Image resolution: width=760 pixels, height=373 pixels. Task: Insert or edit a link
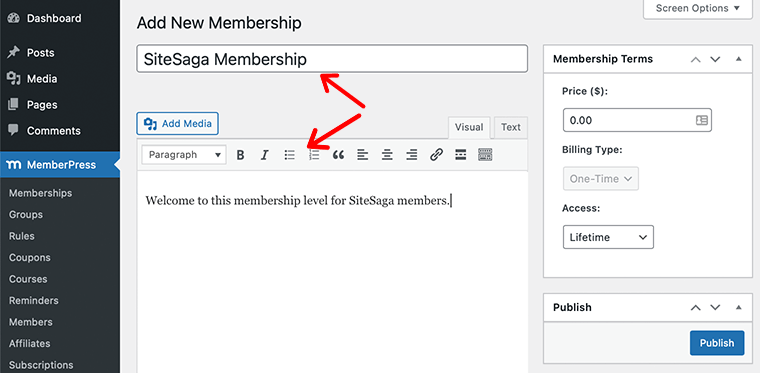coord(436,155)
